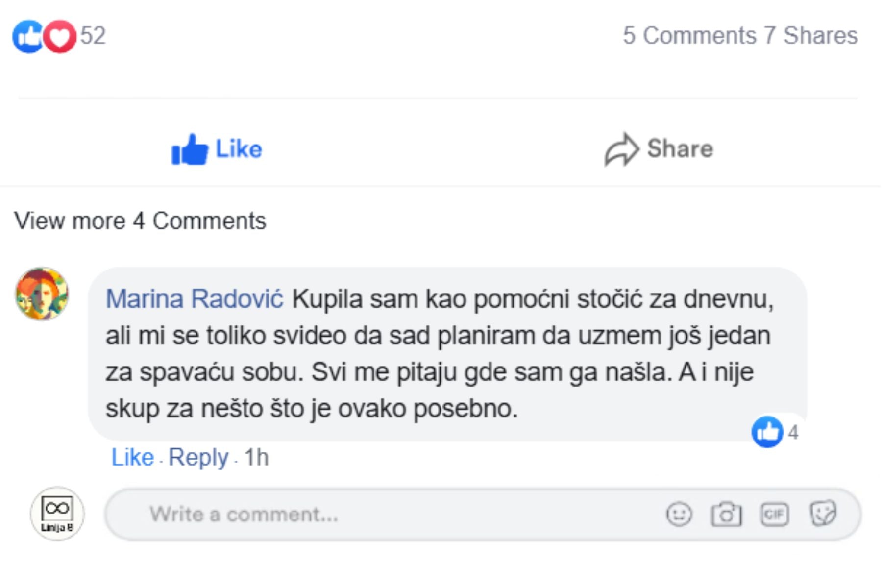Open the 5 Comments link
The image size is (882, 588).
689,36
